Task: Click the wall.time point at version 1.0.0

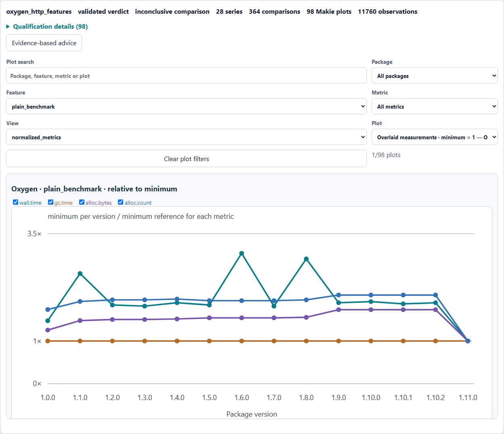Action: pos(48,321)
